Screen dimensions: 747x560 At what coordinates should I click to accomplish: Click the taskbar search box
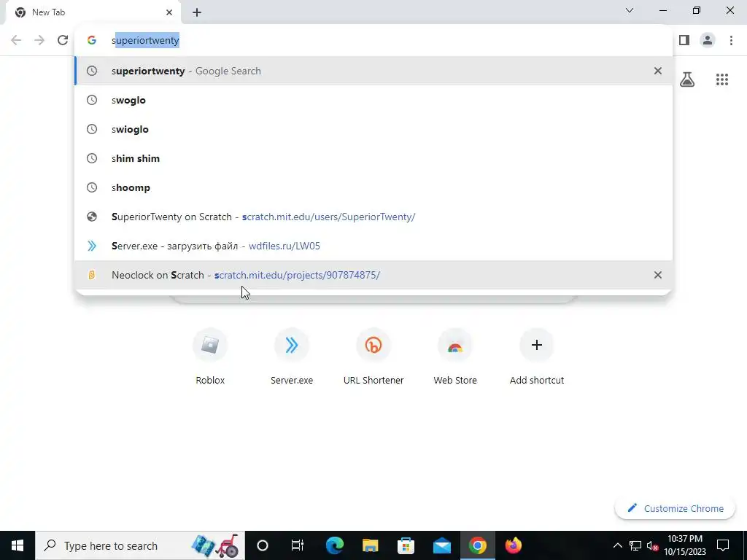click(139, 545)
